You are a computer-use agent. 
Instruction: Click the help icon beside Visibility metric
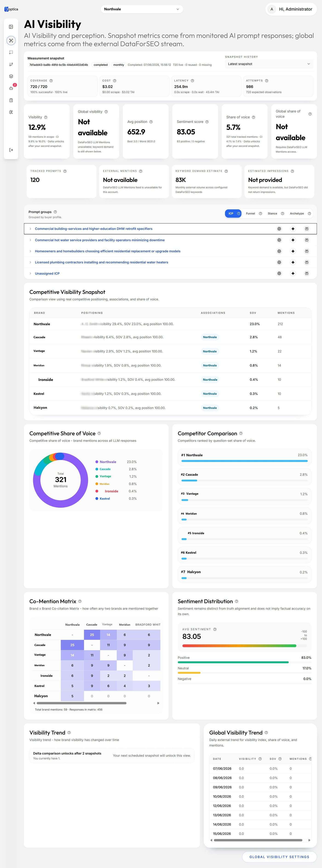pyautogui.click(x=46, y=117)
